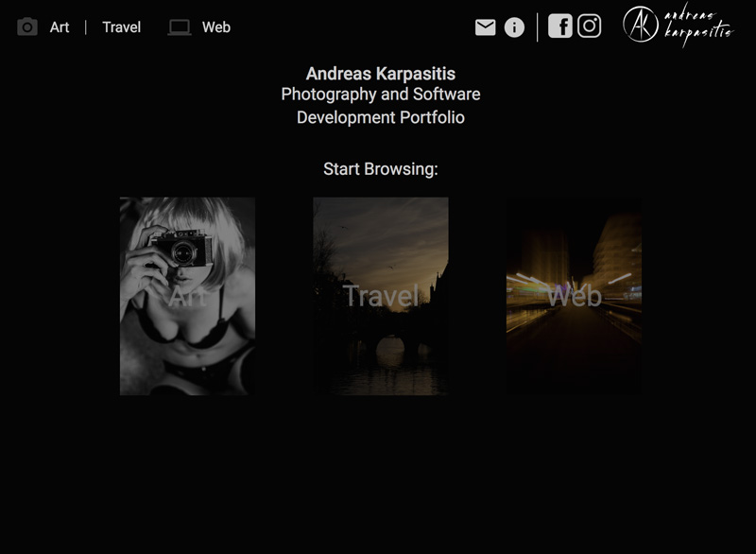Open the email envelope icon
756x554 pixels.
point(485,27)
